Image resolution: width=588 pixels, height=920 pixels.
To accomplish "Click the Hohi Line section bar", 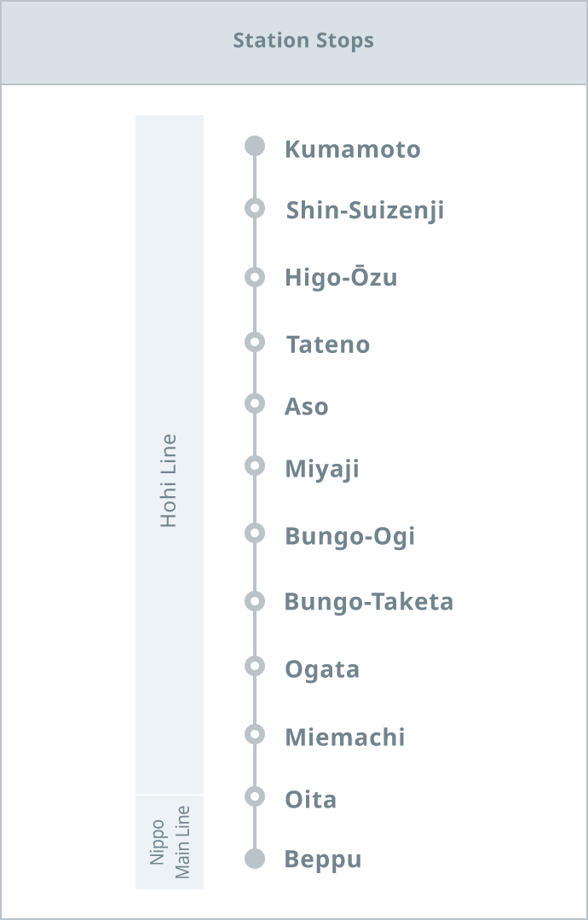I will point(170,454).
